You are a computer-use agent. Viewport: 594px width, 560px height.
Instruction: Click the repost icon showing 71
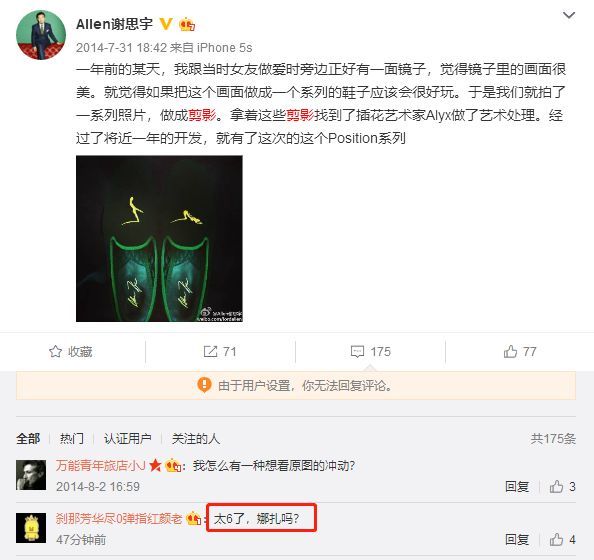click(210, 351)
